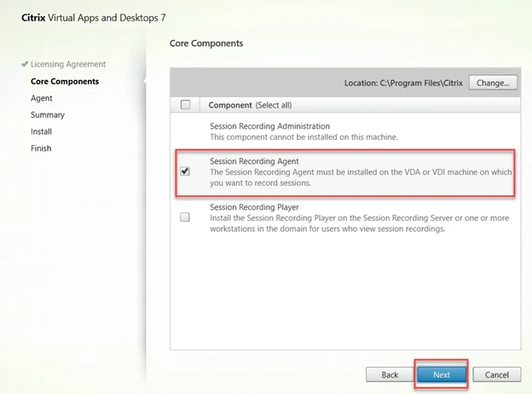
Task: Click 'This component cannot be installed' message
Action: coord(304,137)
